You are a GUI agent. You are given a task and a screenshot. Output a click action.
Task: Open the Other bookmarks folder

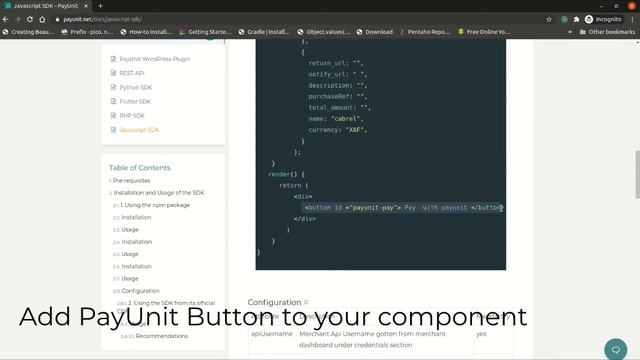tap(607, 32)
